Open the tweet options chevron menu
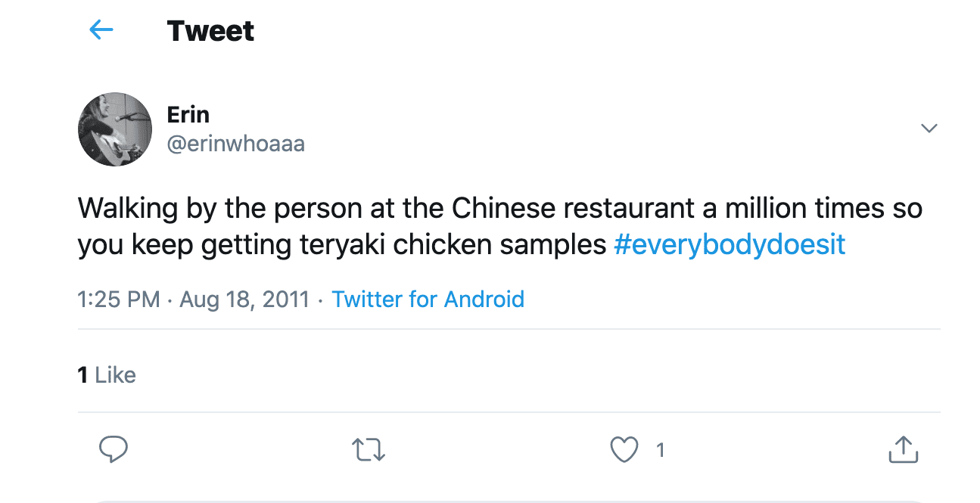980x503 pixels. 929,128
